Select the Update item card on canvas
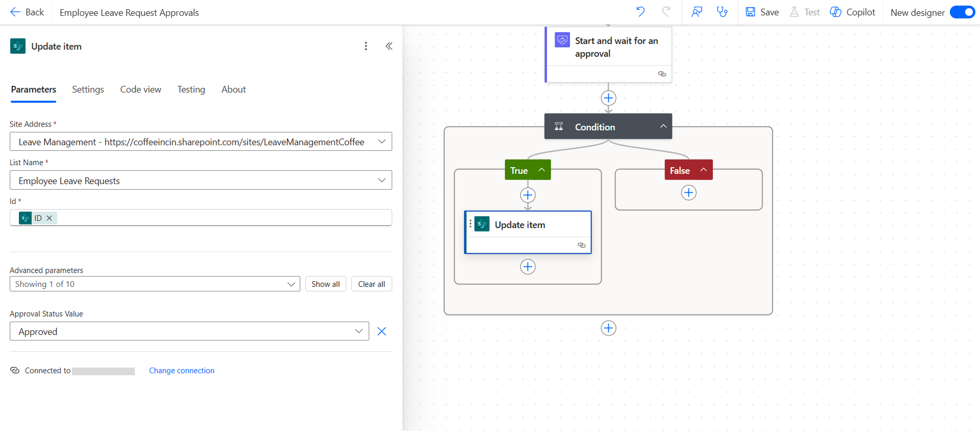This screenshot has height=431, width=980. click(x=528, y=232)
